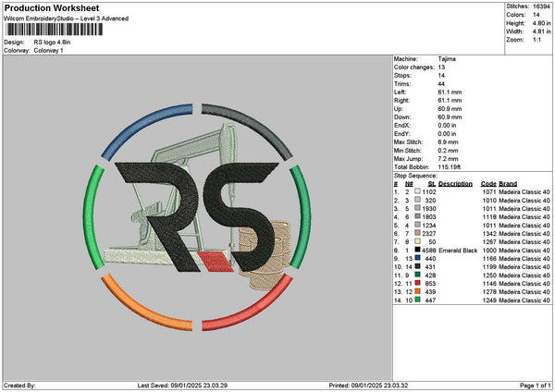Screen dimensions: 555x392
Task: Click thread code '1250'
Action: pos(489,275)
